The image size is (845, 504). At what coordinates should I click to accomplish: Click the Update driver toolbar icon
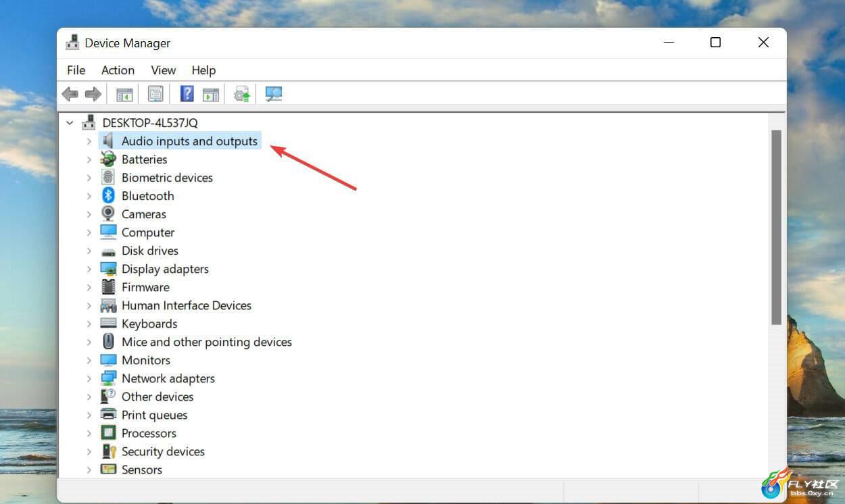(242, 94)
